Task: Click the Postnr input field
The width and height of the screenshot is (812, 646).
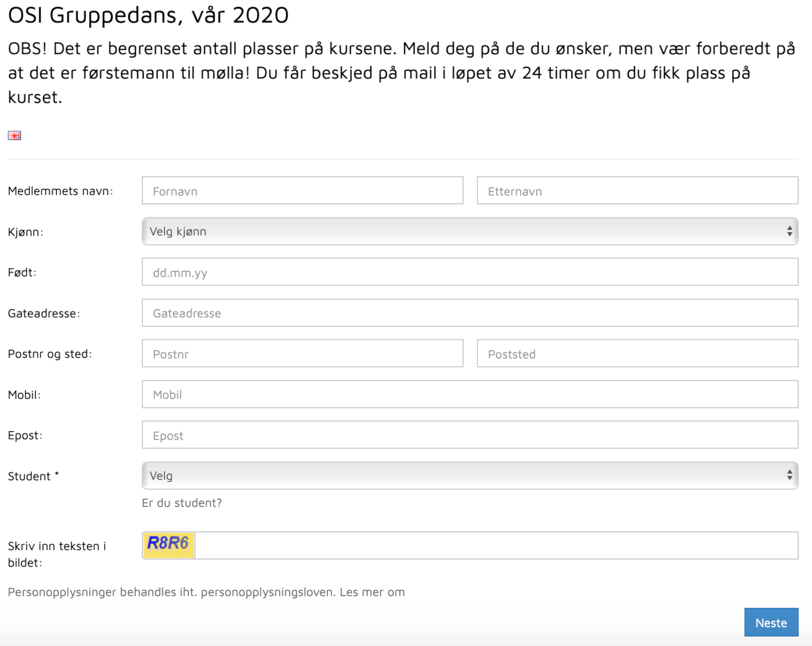Action: (302, 353)
